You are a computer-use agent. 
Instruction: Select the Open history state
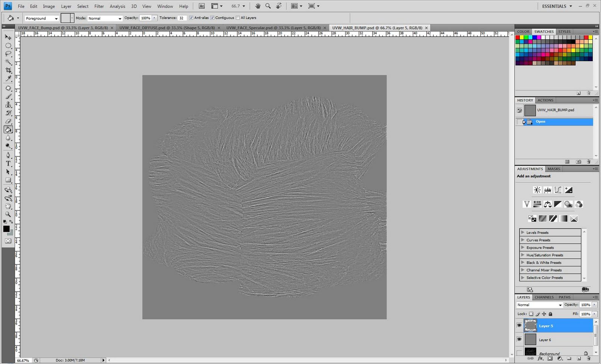[554, 122]
